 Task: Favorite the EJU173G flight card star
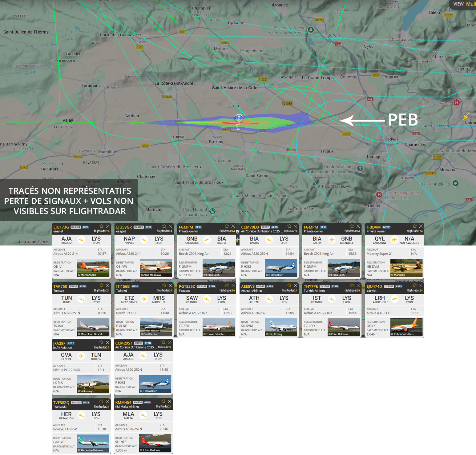click(101, 226)
